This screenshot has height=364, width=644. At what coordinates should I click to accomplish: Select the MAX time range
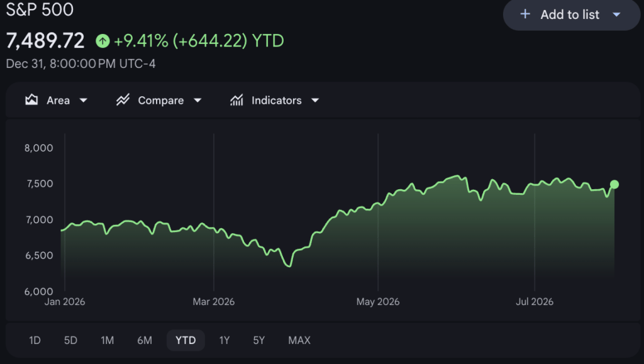(x=299, y=340)
